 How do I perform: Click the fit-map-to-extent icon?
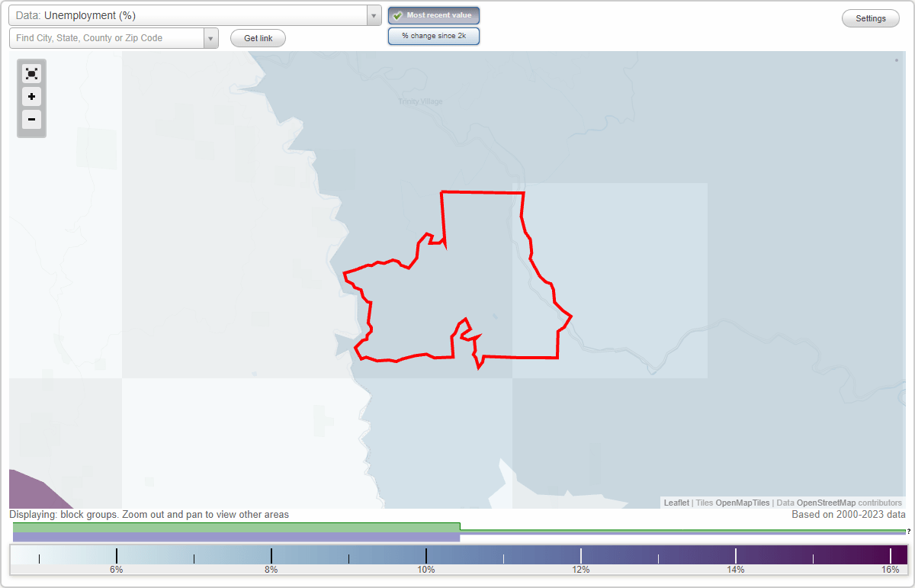coord(31,73)
